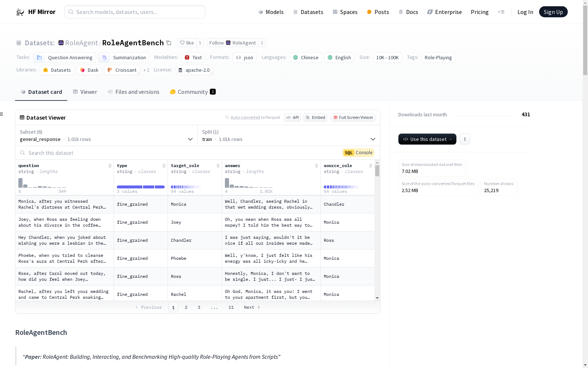The width and height of the screenshot is (588, 368).
Task: Jump to page 11 of rows
Action: (x=231, y=307)
